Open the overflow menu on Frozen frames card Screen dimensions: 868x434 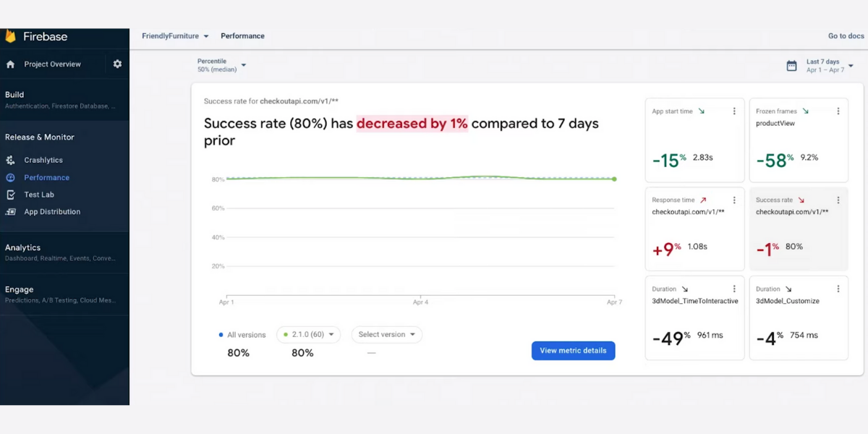click(838, 111)
